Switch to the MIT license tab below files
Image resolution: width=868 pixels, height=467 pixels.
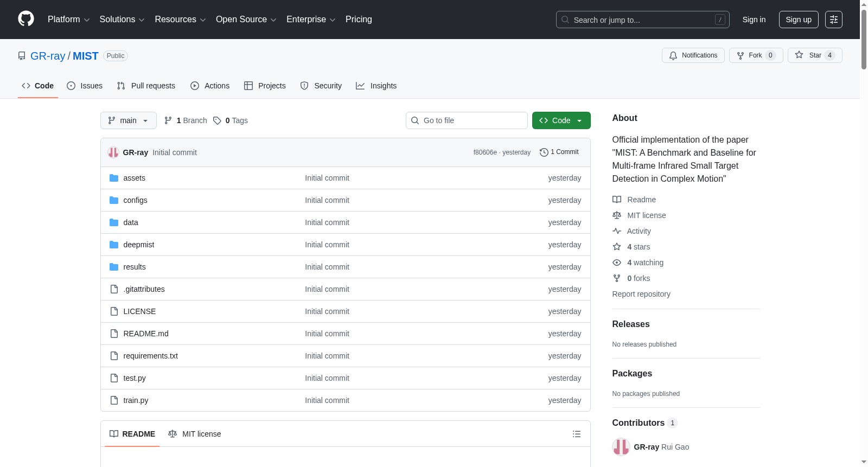tap(195, 434)
